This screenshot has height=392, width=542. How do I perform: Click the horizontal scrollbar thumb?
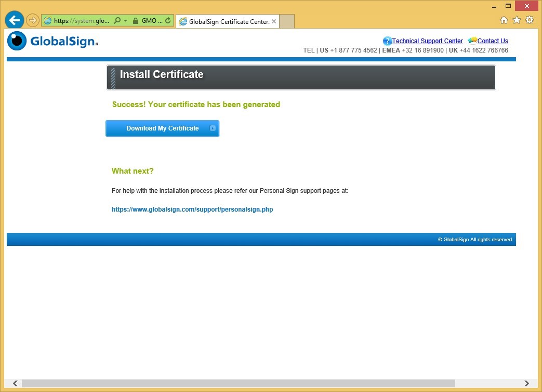pyautogui.click(x=239, y=383)
